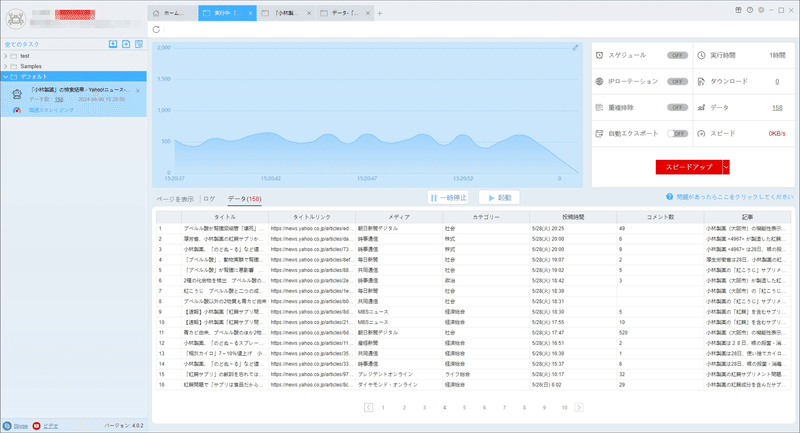Viewport: 800px width, 433px height.
Task: Click the blue help icon beside 問題があったら
Action: (669, 197)
